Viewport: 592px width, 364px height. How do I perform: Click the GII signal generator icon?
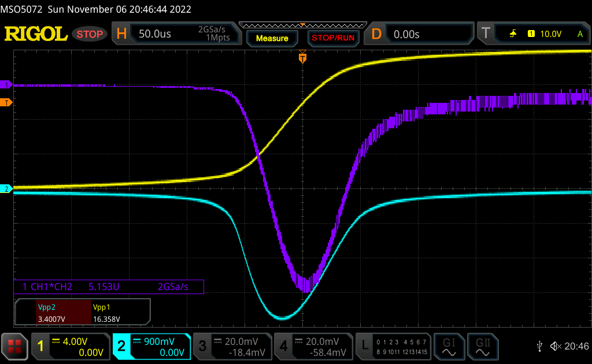point(482,346)
